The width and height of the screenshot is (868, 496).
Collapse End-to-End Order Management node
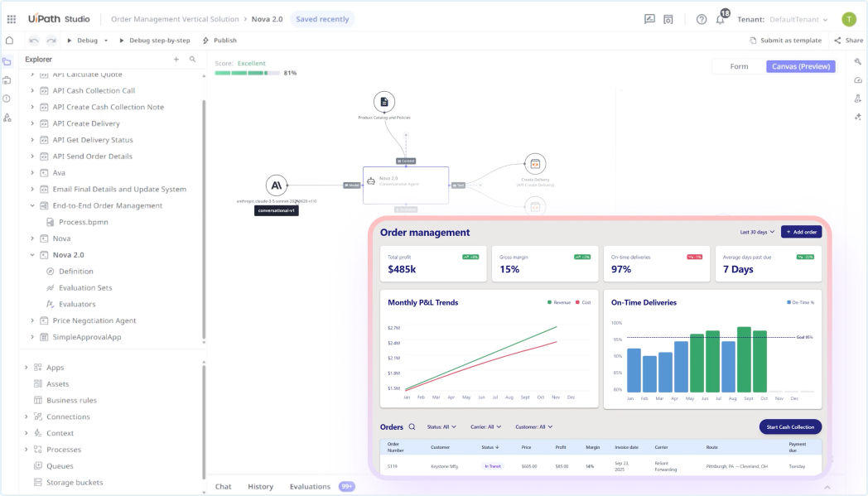point(32,205)
